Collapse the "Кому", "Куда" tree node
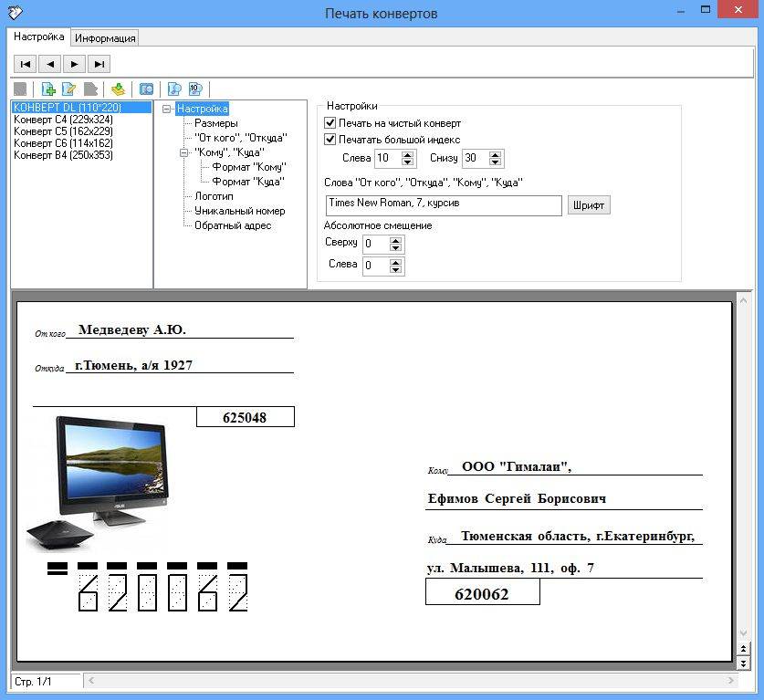Viewport: 764px width, 700px height. click(x=184, y=152)
